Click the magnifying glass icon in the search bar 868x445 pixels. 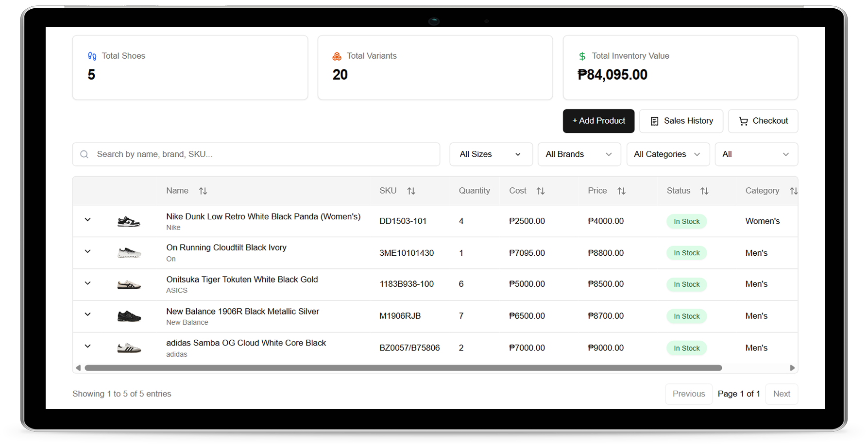pos(84,154)
